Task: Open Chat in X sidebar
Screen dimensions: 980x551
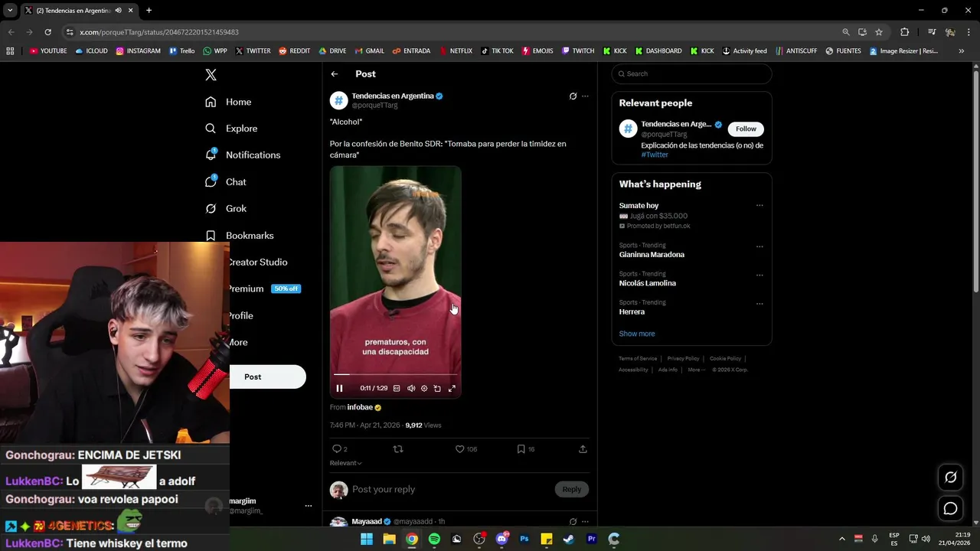Action: 226,181
